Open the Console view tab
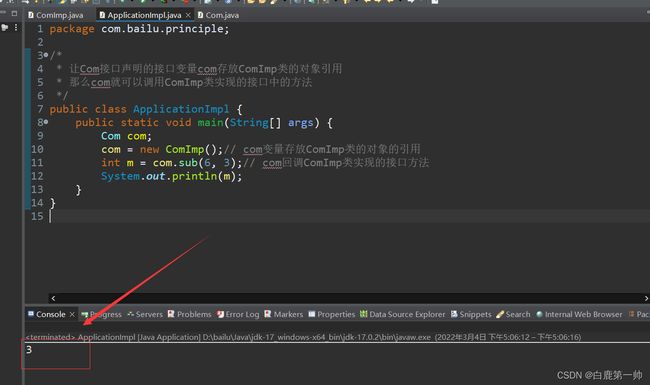This screenshot has height=385, width=650. (46, 314)
